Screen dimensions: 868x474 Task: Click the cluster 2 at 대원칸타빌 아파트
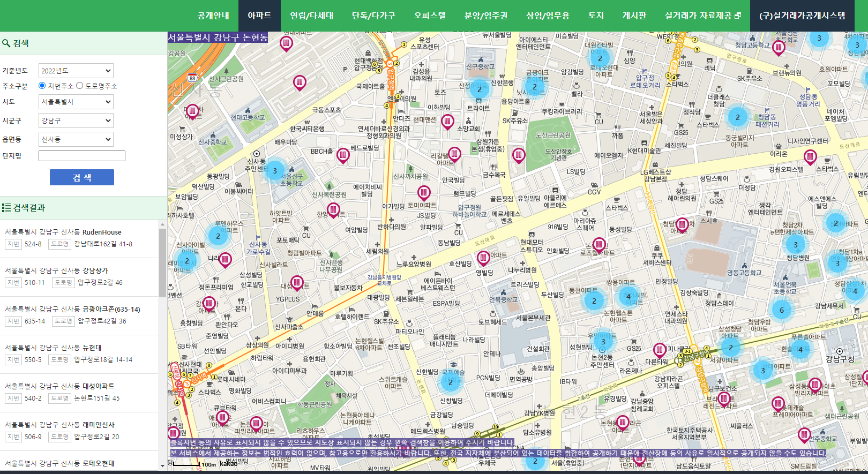[600, 58]
